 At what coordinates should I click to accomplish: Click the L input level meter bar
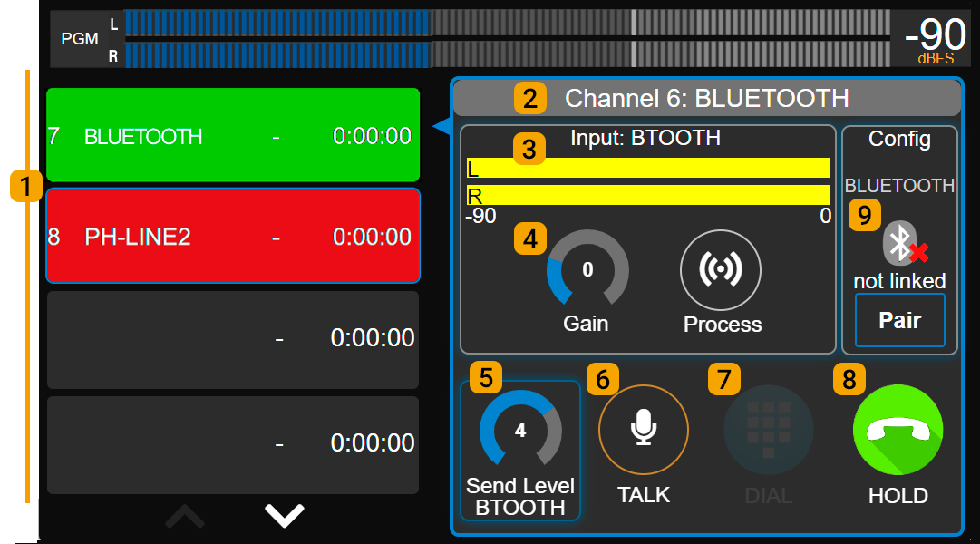click(648, 168)
